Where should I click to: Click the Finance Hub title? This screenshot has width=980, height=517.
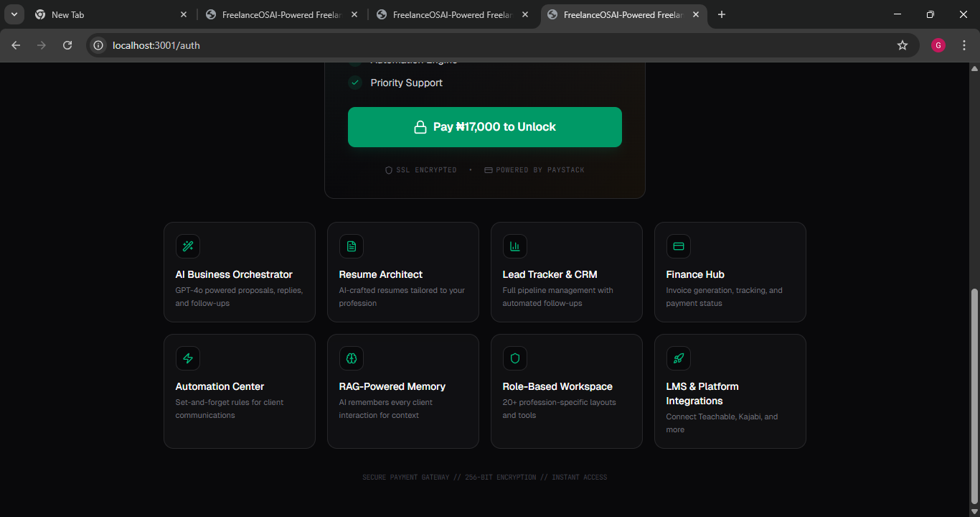coord(695,274)
